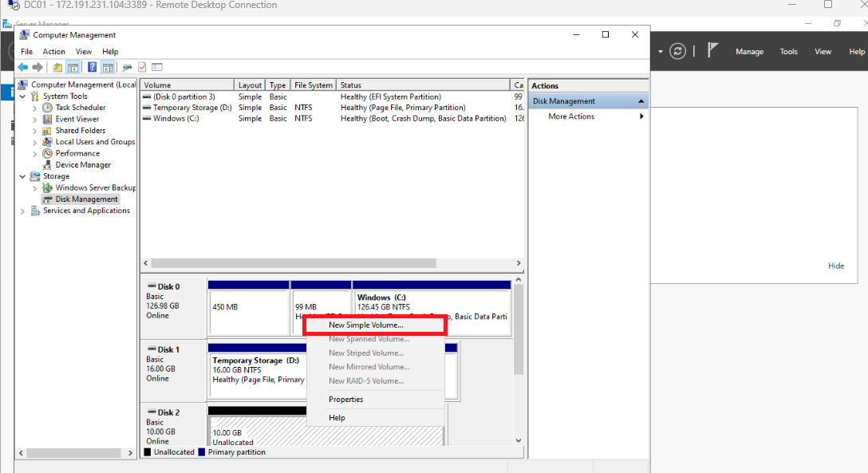Click the Device Manager icon in tree
The image size is (868, 473).
(x=48, y=165)
